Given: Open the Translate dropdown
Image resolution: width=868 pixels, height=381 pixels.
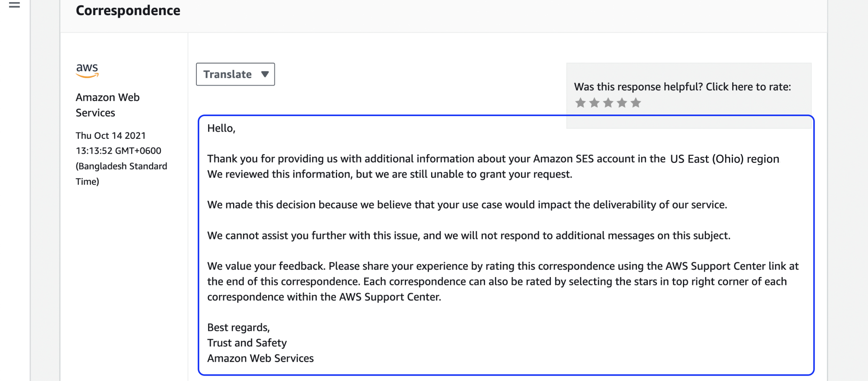Looking at the screenshot, I should coord(235,74).
